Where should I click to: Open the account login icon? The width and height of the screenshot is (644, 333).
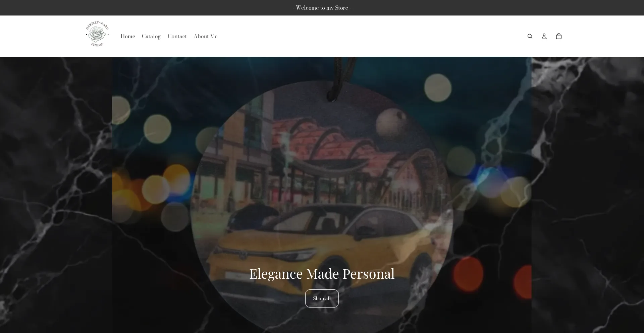[x=544, y=36]
